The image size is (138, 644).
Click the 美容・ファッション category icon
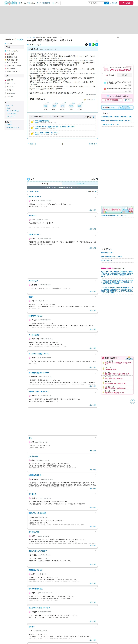5,71
